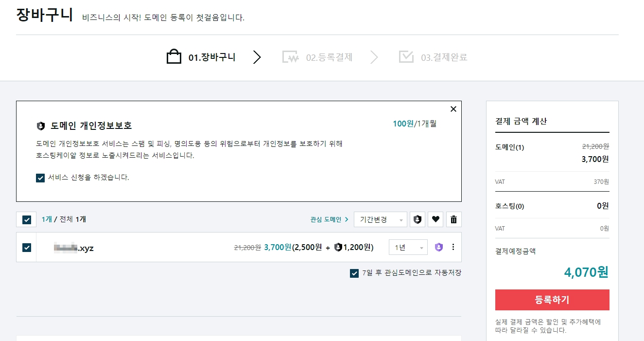Image resolution: width=644 pixels, height=341 pixels.
Task: Click the privacy protection shield icon above the list
Action: (418, 219)
